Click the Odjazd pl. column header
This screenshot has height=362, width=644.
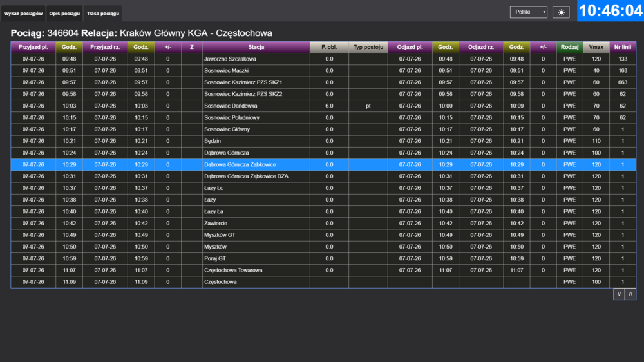[x=410, y=47]
